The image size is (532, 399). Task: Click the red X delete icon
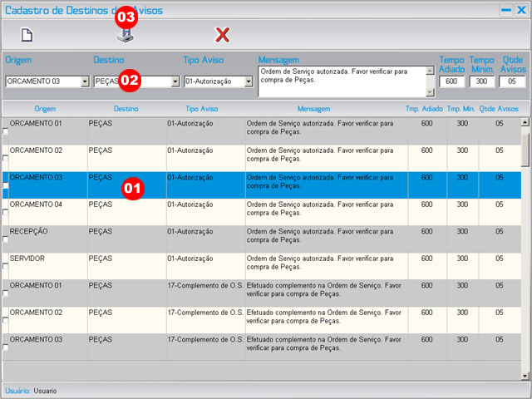[222, 35]
